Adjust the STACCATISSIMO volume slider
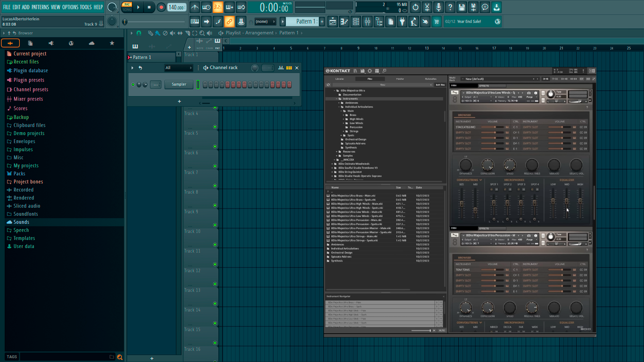Viewport: 644px width, 362px height. click(493, 127)
